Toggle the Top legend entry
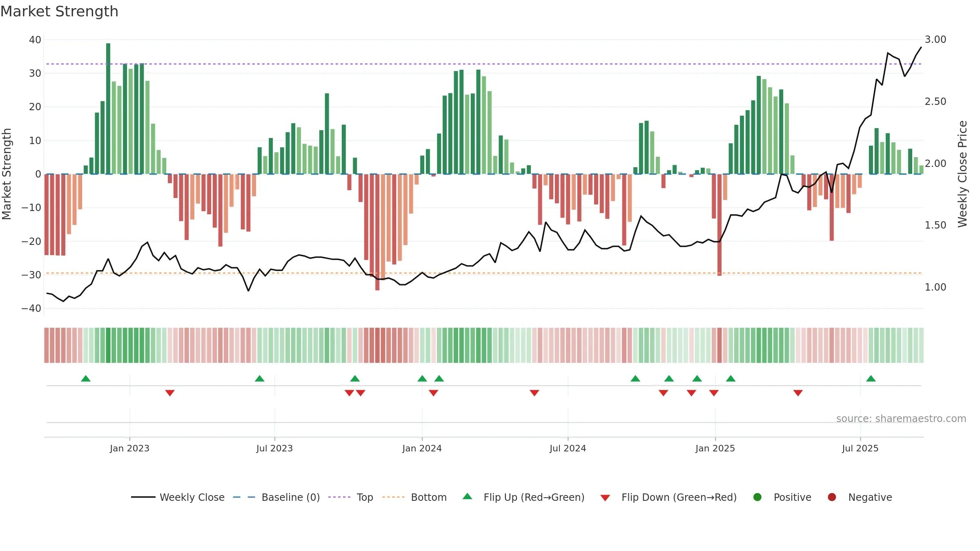The height and width of the screenshot is (551, 980). click(x=351, y=497)
